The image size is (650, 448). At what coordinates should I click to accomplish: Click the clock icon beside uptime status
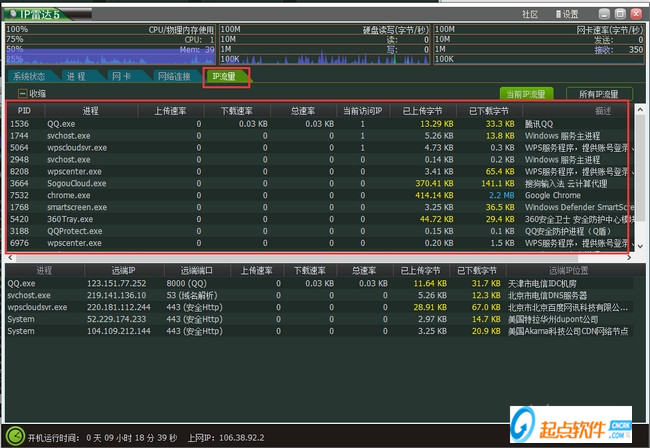(15, 437)
